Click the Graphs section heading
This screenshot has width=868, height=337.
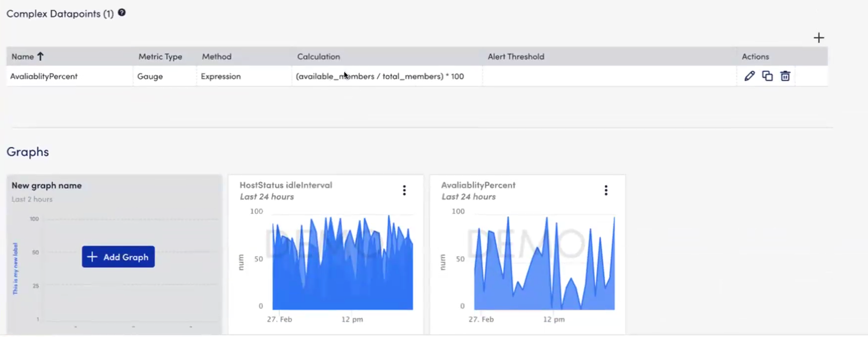click(28, 152)
